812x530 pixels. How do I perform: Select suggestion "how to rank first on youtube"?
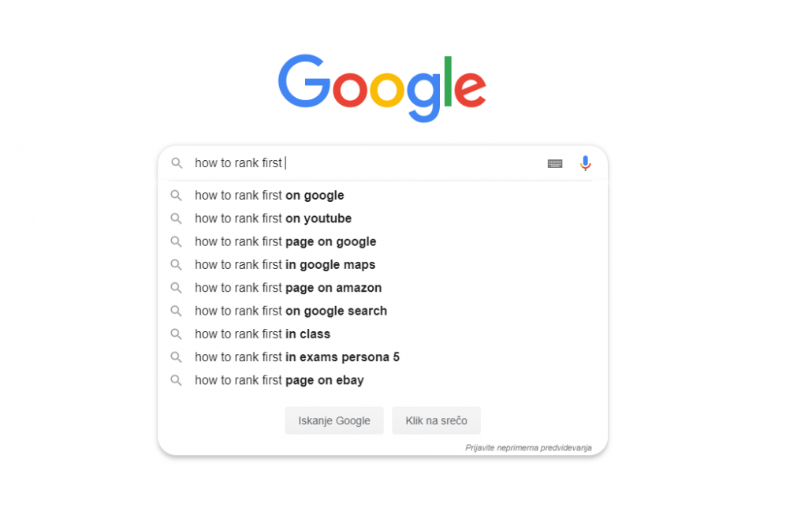pyautogui.click(x=273, y=218)
